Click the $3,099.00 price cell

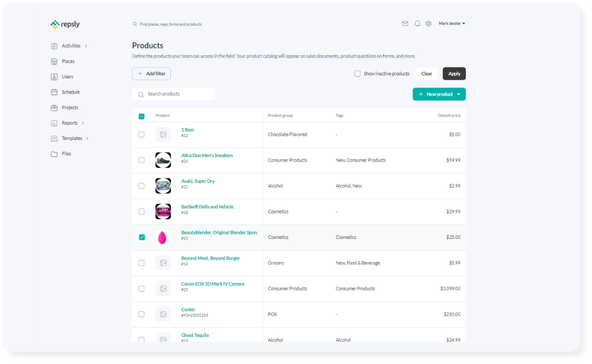click(x=450, y=289)
